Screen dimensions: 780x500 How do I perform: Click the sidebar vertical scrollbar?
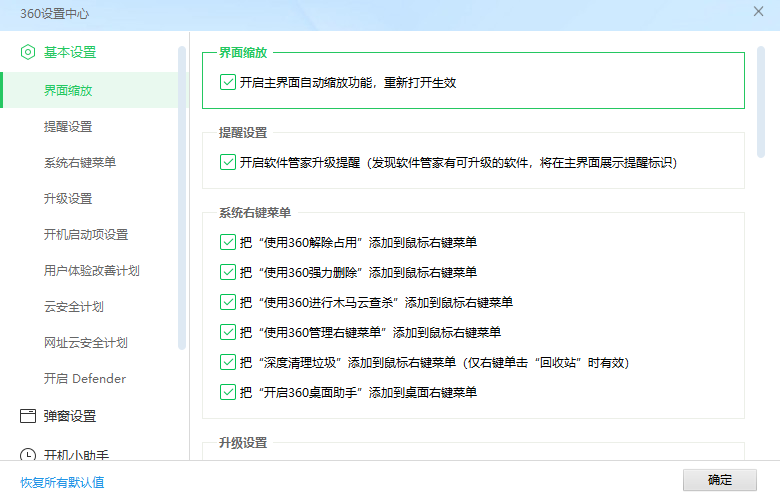tap(182, 198)
